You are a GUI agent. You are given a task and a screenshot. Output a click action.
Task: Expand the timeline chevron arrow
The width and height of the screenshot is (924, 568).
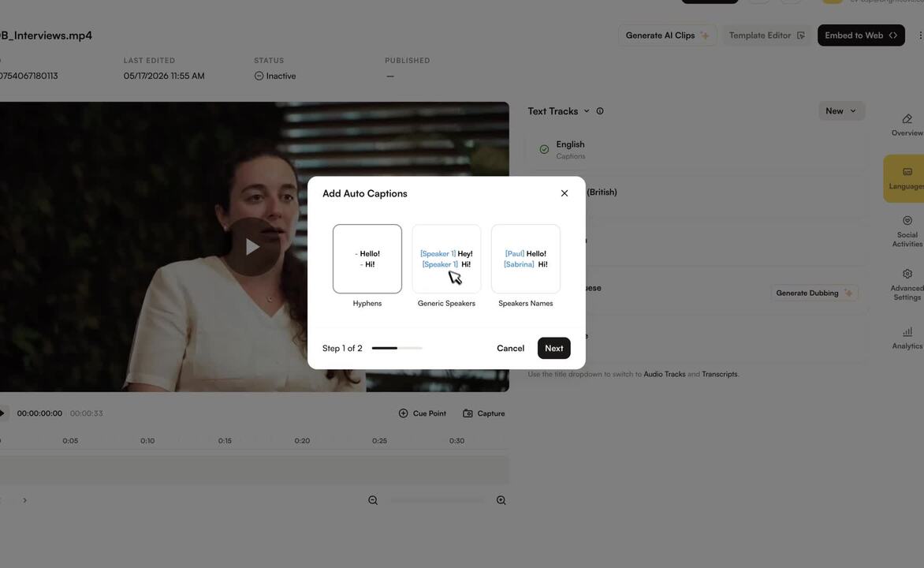(24, 500)
